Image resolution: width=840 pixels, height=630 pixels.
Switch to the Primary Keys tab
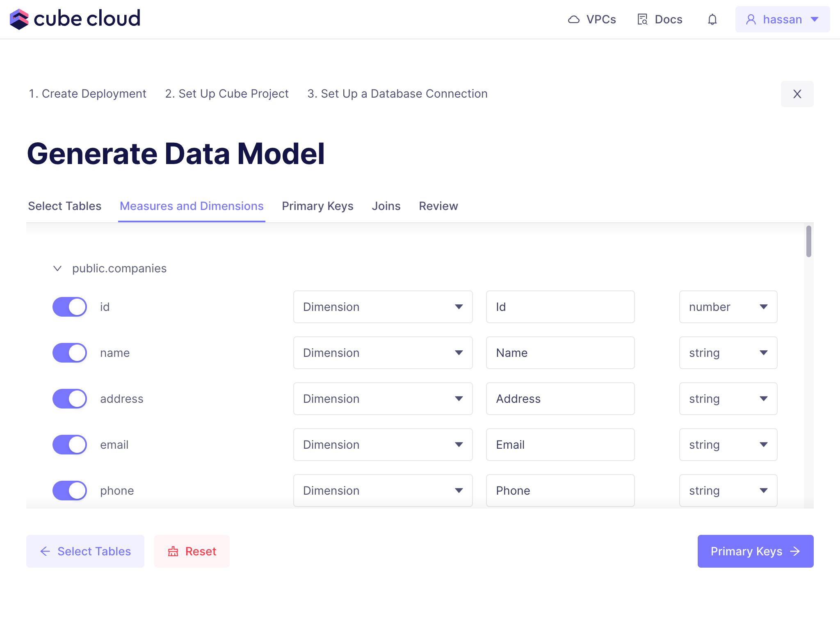(x=317, y=206)
